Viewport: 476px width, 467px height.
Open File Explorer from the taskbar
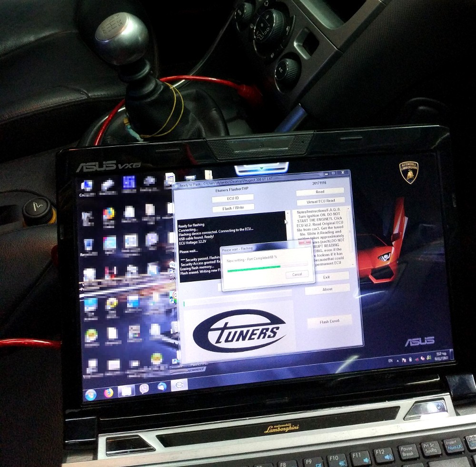[126, 391]
